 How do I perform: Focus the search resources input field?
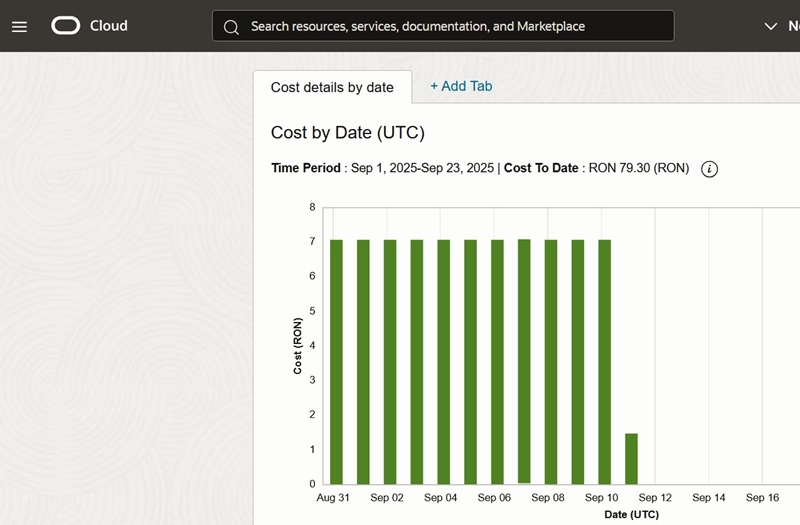tap(450, 26)
